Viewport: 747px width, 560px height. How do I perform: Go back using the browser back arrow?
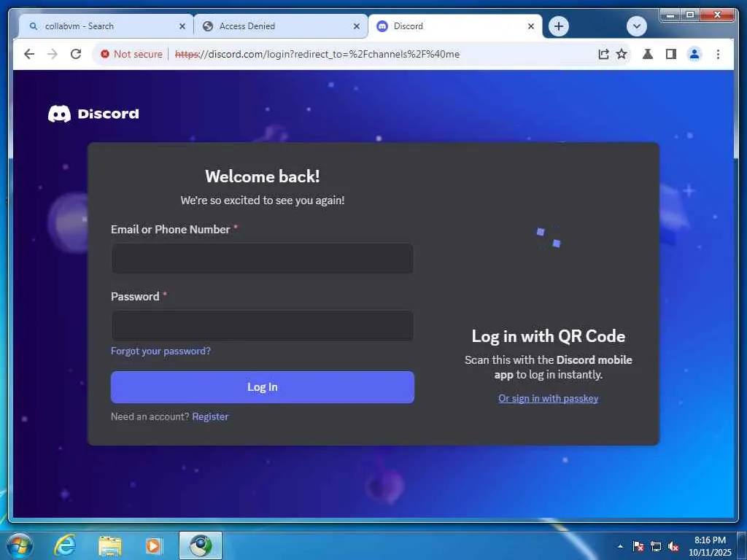click(x=29, y=54)
